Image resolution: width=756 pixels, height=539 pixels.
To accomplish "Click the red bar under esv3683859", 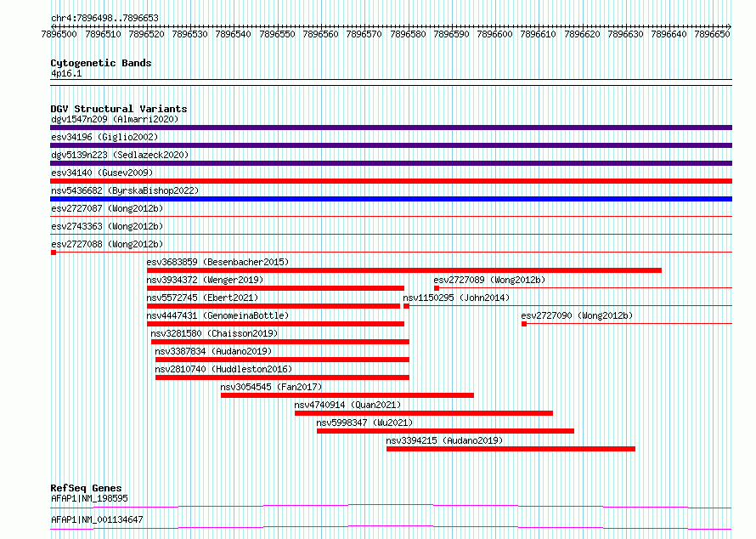I will point(404,270).
